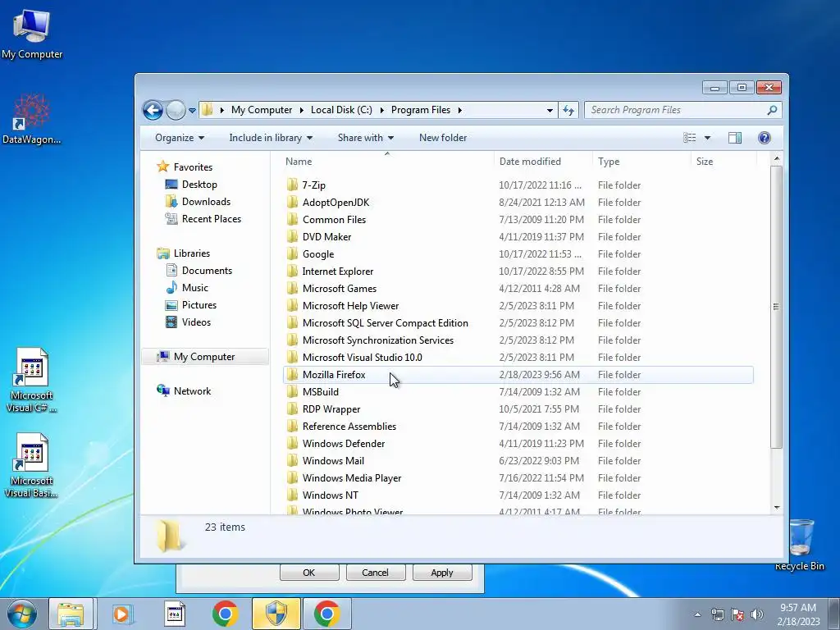Screen dimensions: 840x630
Task: Select the Google folder icon
Action: [x=292, y=253]
